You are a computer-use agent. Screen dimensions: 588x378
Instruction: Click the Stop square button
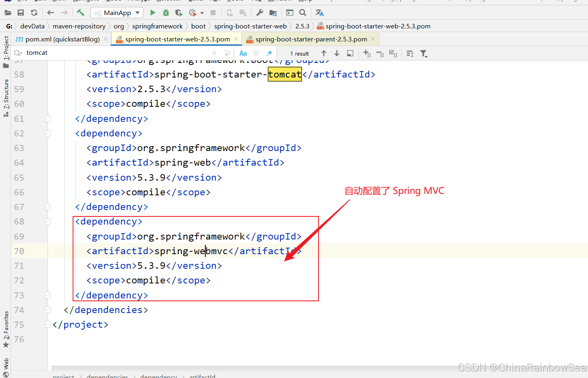click(x=213, y=13)
